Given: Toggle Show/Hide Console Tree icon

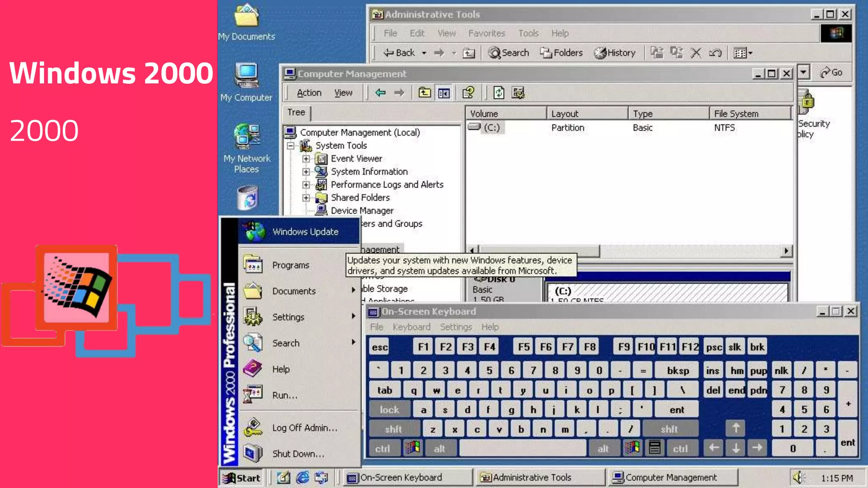Looking at the screenshot, I should click(x=444, y=93).
